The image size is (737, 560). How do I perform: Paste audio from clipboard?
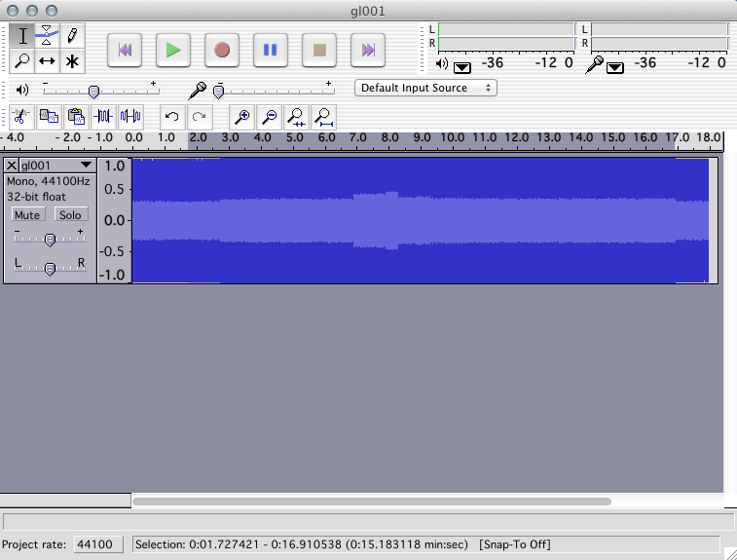[x=76, y=117]
